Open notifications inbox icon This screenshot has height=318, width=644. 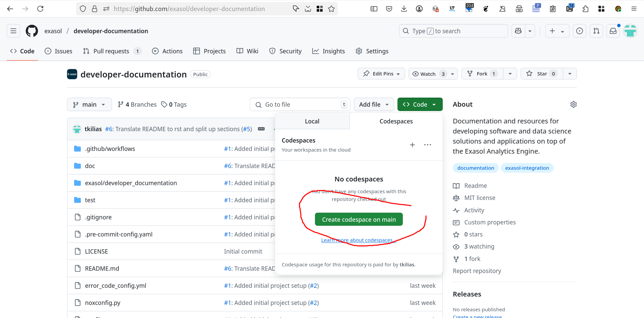(613, 31)
